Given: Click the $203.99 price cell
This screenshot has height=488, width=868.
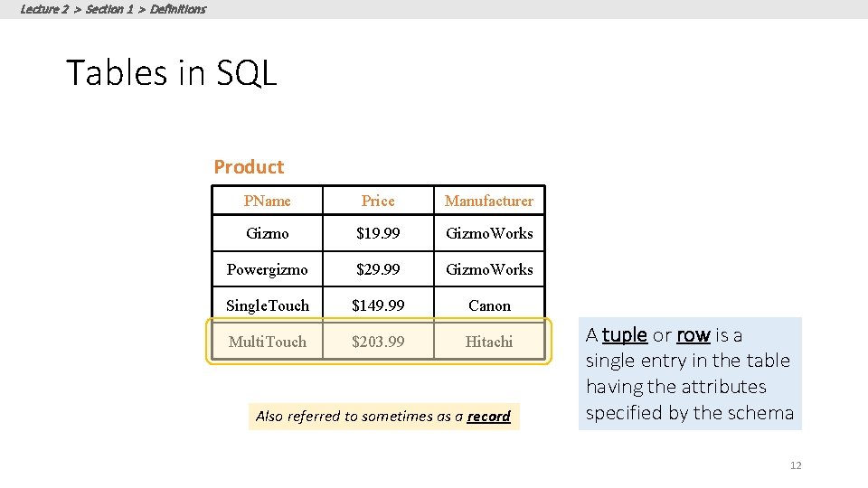Looking at the screenshot, I should coord(378,342).
